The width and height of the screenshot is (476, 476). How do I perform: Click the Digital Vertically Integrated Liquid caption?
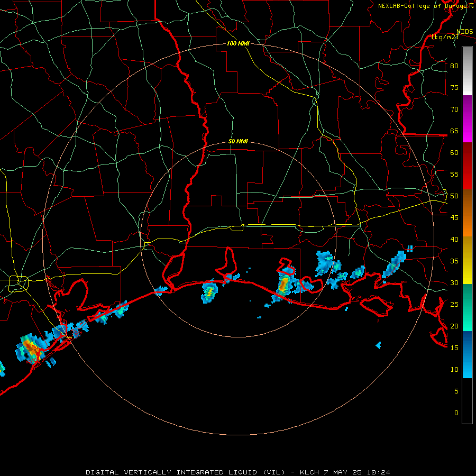pos(237,472)
